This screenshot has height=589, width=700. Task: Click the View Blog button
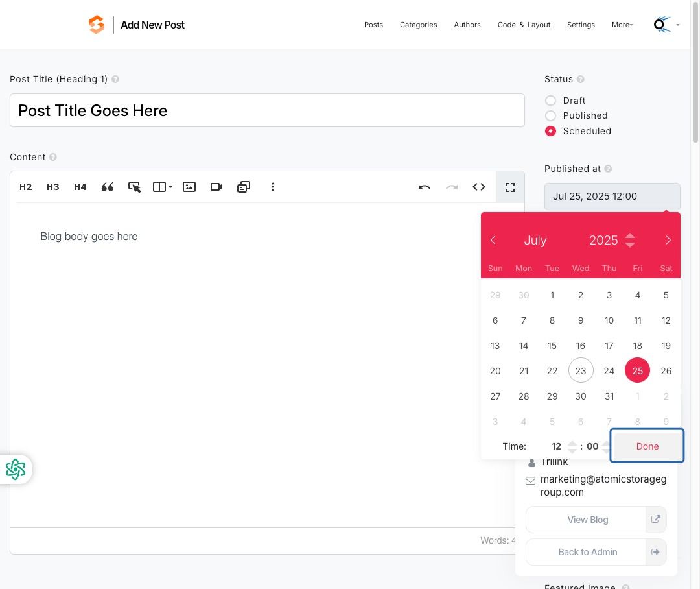point(596,520)
